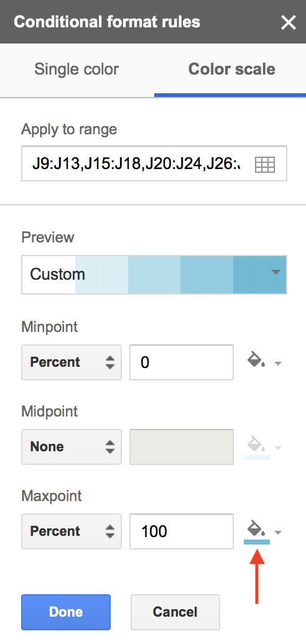Click the blue Done button
This screenshot has height=644, width=306.
point(66,612)
